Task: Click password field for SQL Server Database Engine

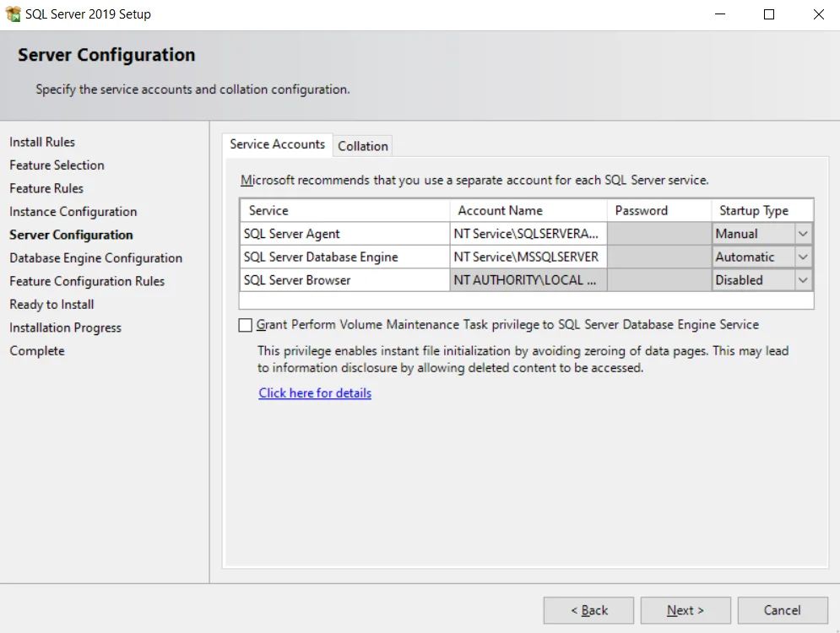Action: 659,257
